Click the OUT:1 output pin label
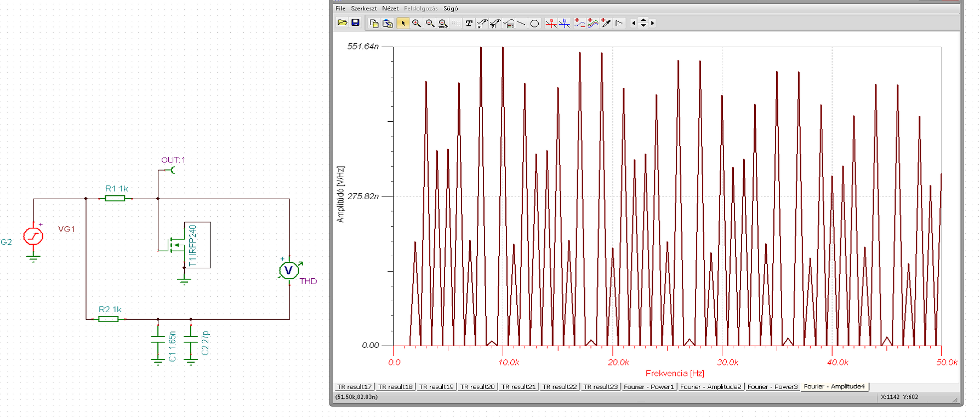 (173, 160)
